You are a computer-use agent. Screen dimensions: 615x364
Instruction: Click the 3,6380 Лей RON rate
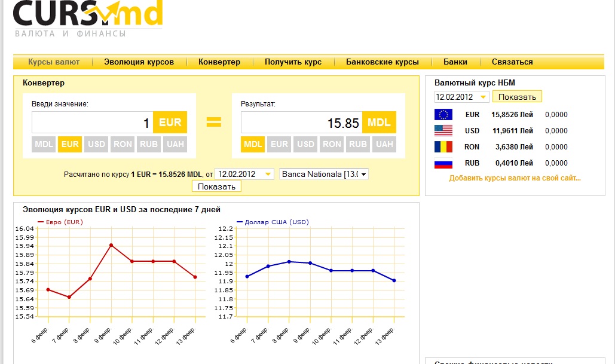(514, 146)
